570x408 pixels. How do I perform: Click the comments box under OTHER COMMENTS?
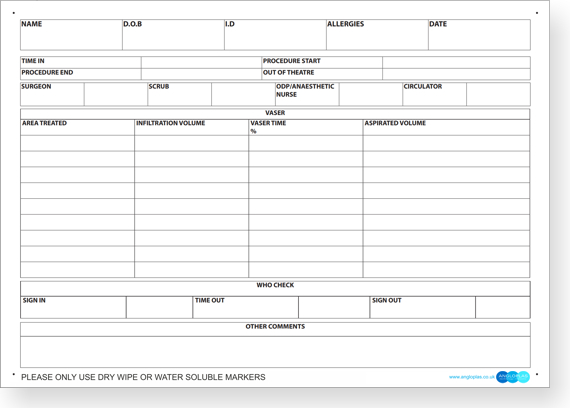(x=275, y=352)
